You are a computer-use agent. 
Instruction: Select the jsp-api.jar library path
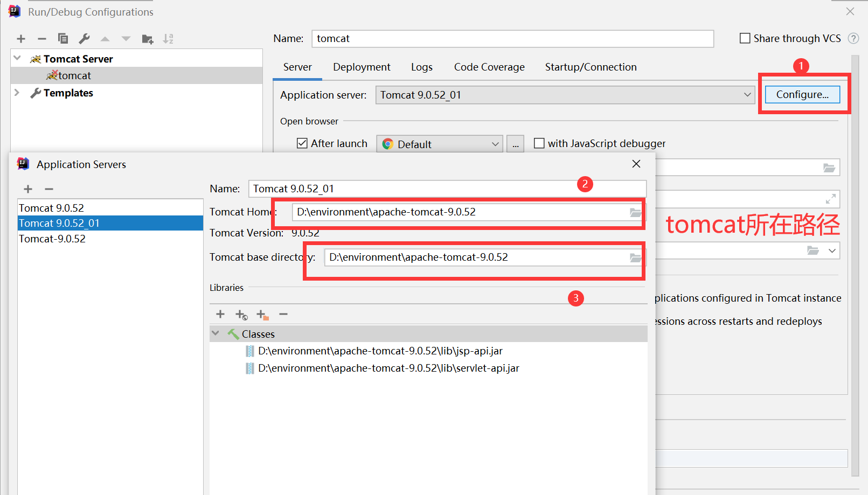380,351
